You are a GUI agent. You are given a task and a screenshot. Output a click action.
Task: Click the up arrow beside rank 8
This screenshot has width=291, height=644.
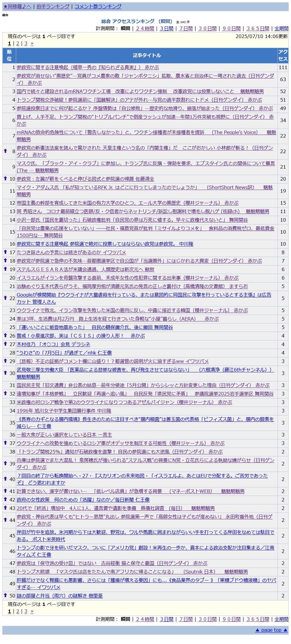point(5,151)
